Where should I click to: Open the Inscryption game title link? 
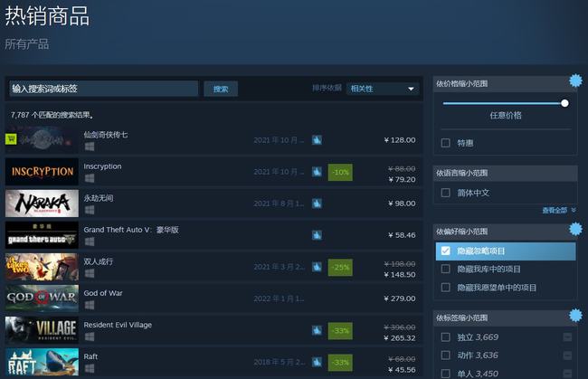coord(102,166)
